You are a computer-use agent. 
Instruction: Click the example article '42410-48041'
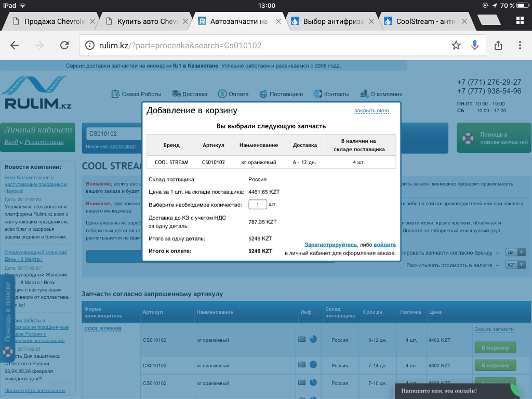(x=124, y=147)
